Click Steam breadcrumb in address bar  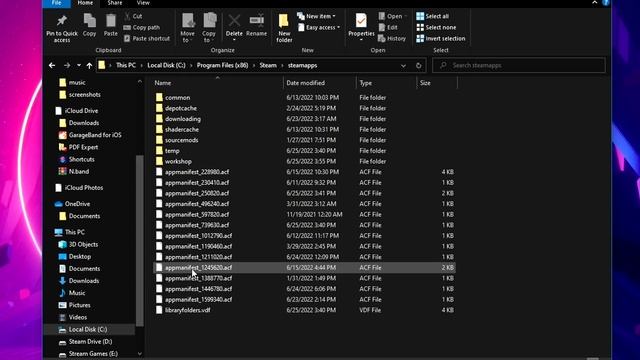click(x=268, y=65)
